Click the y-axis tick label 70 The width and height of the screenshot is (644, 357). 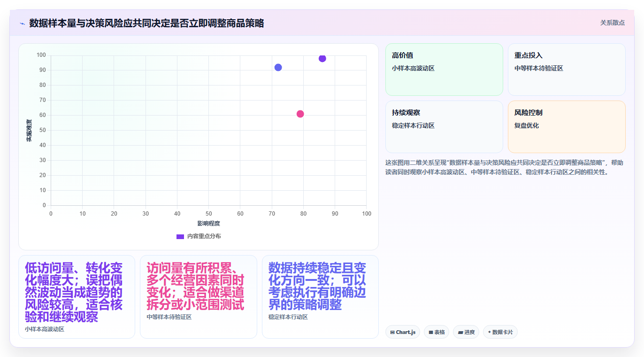[x=42, y=100]
